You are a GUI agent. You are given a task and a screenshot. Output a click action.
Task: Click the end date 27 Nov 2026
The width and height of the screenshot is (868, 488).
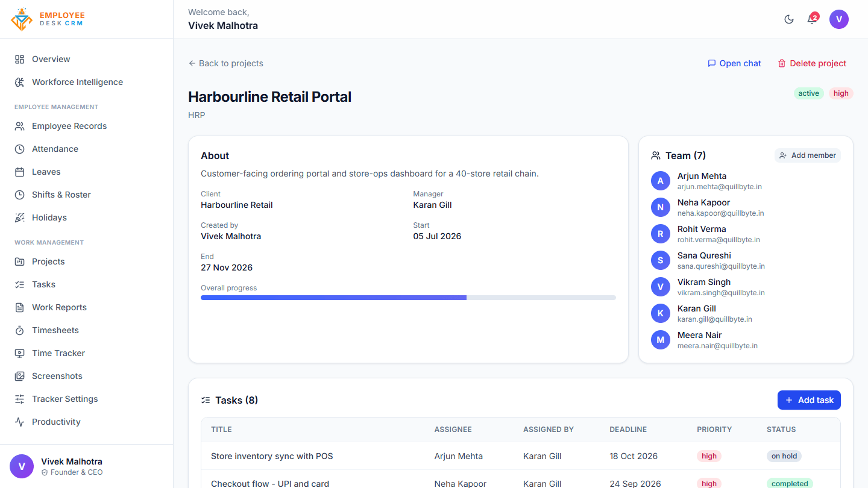(x=227, y=267)
